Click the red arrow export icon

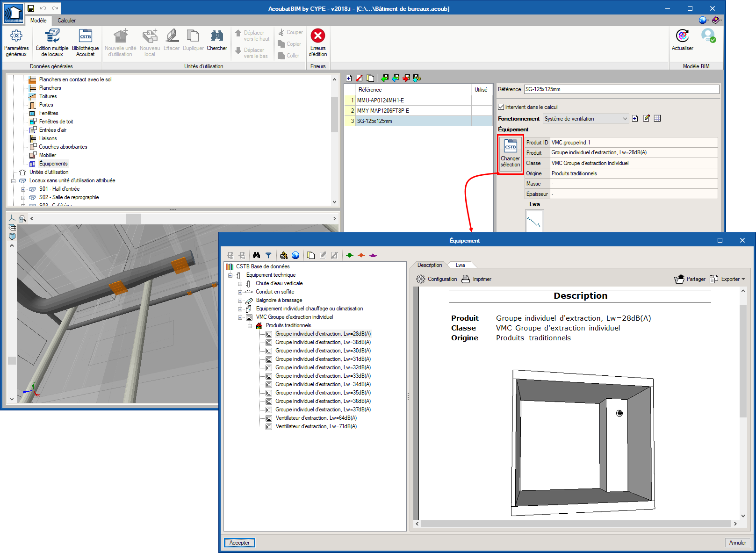pyautogui.click(x=406, y=78)
